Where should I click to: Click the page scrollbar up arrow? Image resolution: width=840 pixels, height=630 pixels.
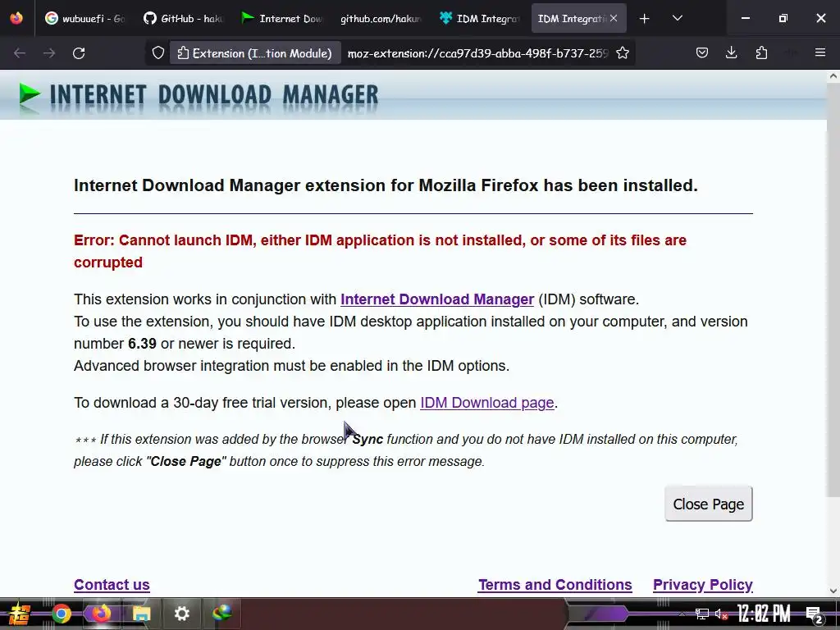833,76
